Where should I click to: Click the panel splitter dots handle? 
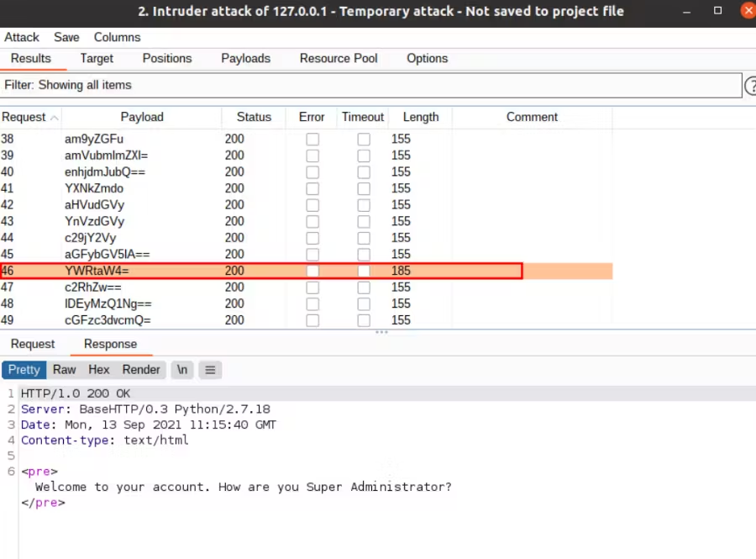tap(381, 332)
